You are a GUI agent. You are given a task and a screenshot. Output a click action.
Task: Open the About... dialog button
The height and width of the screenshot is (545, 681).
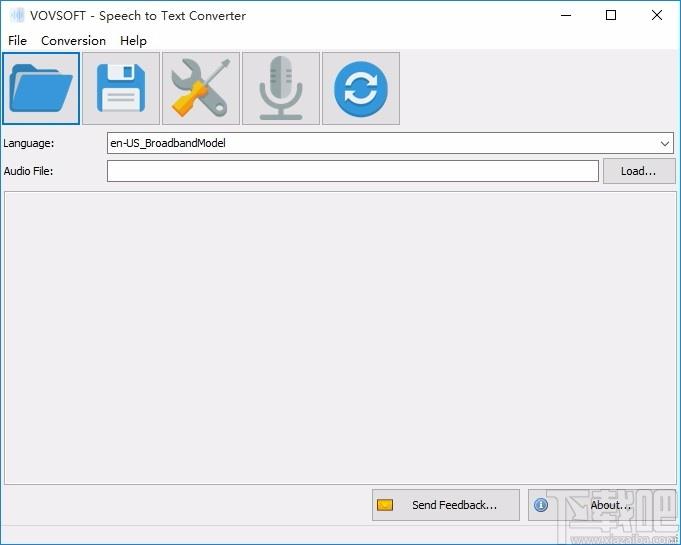(602, 505)
